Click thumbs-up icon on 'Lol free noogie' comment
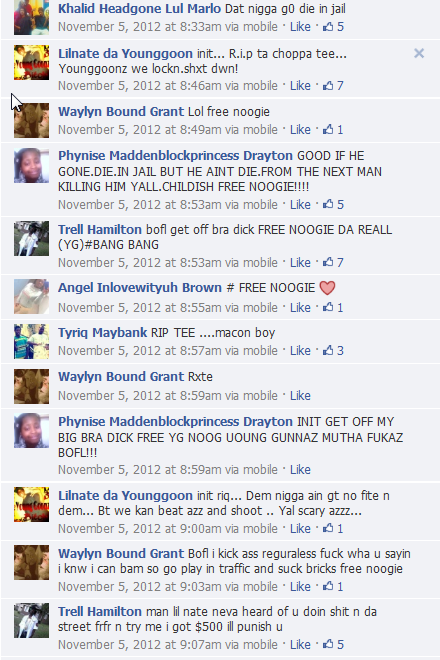Screen dimensions: 440x660 (x=328, y=129)
